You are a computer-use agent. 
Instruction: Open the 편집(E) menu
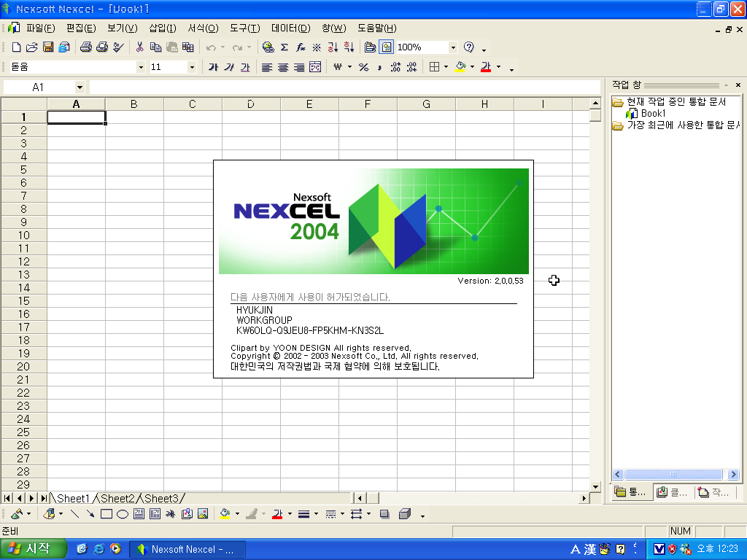point(81,28)
